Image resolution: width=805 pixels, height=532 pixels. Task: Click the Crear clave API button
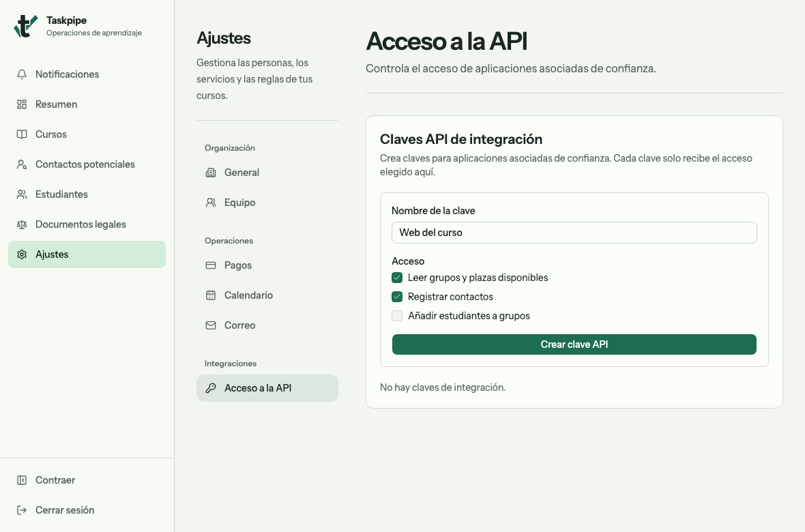(574, 344)
